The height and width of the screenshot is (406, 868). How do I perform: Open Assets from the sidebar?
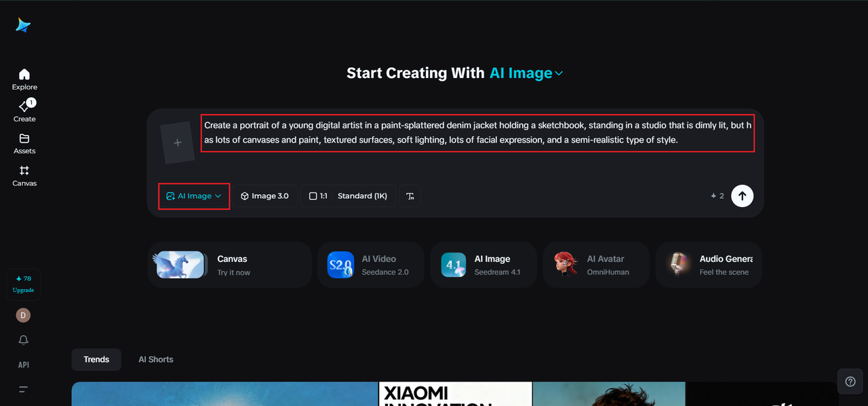(24, 143)
